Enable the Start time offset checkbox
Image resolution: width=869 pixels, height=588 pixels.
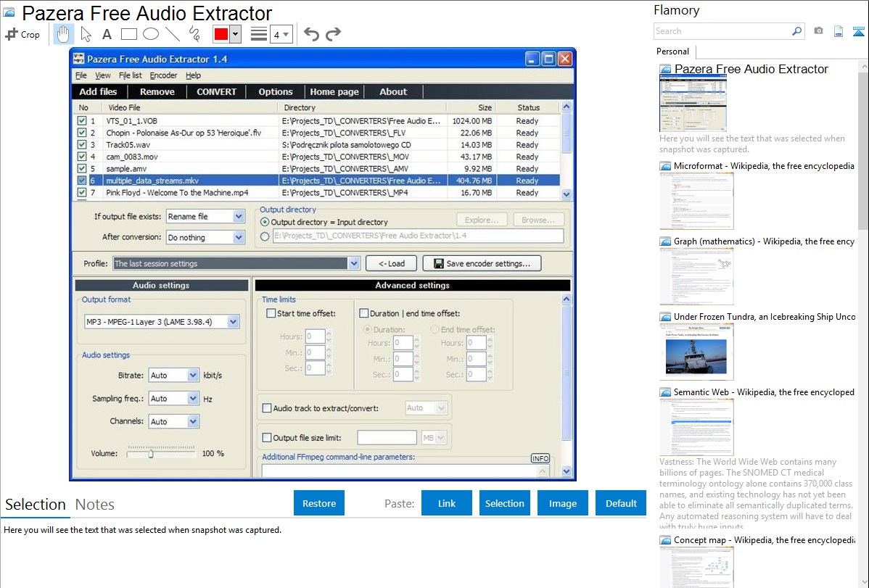pos(271,313)
